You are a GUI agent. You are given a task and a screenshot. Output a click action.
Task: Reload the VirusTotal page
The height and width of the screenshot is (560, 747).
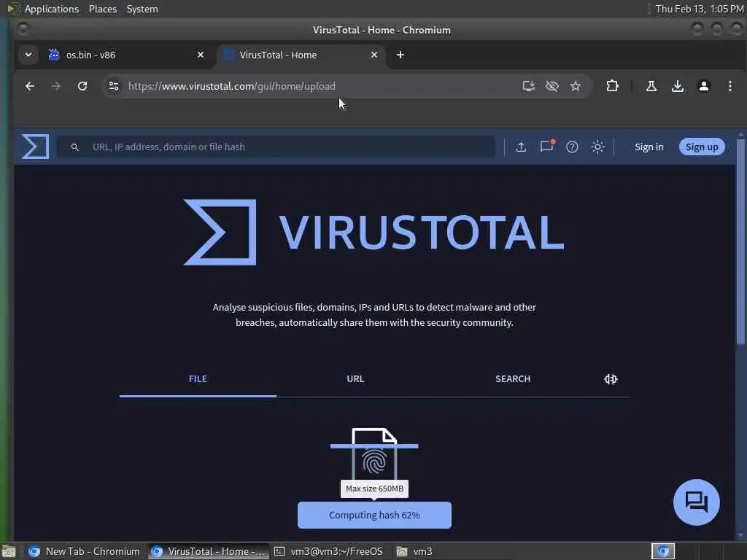pyautogui.click(x=82, y=86)
